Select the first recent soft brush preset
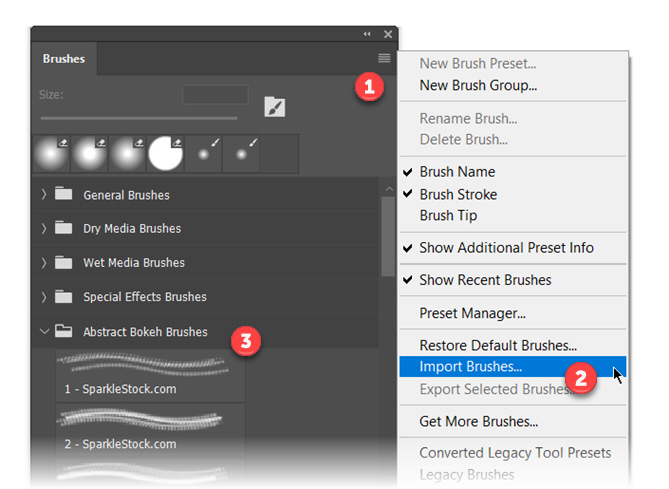The height and width of the screenshot is (489, 669). coord(51,155)
